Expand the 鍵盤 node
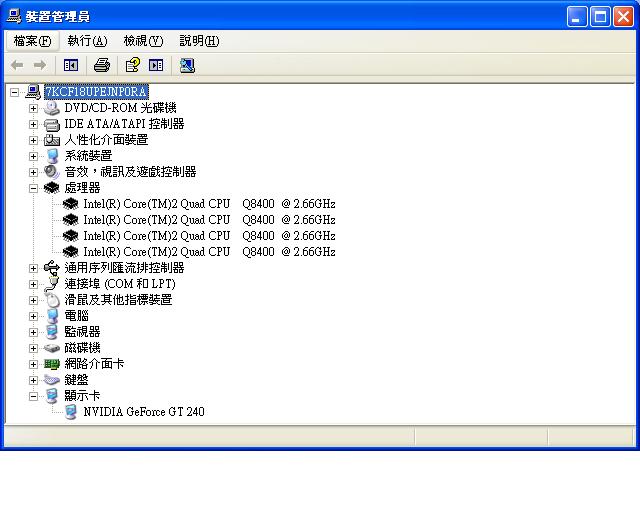 pyautogui.click(x=33, y=380)
